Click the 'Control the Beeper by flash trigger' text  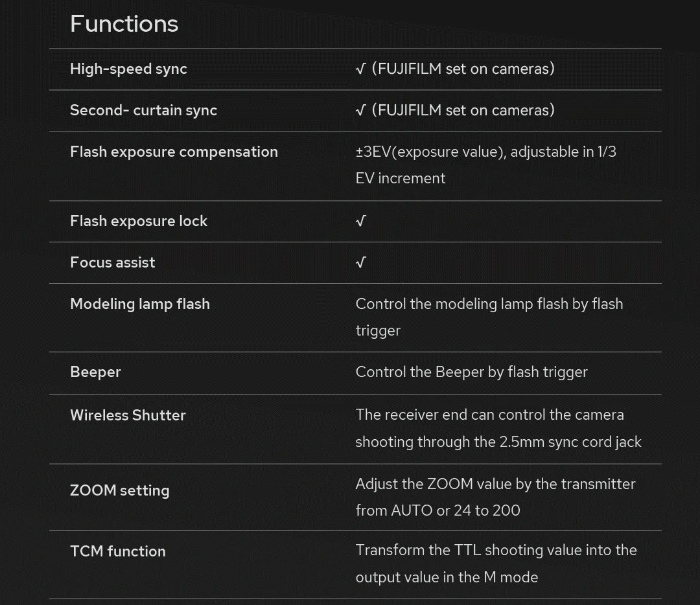click(x=471, y=372)
